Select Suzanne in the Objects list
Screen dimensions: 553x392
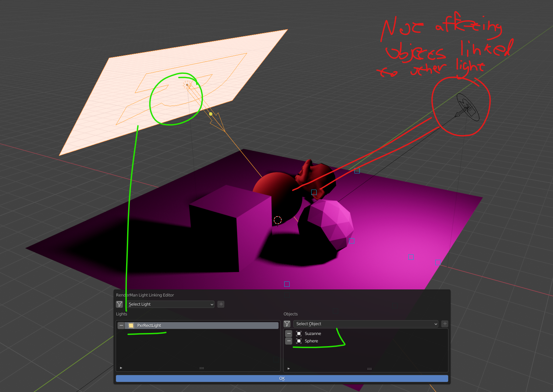[x=313, y=333]
